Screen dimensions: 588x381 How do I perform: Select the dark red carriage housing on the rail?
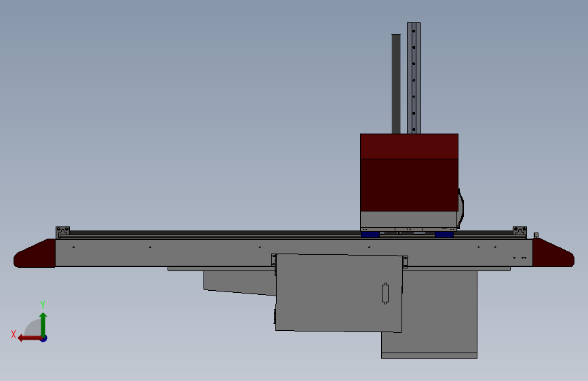[409, 172]
